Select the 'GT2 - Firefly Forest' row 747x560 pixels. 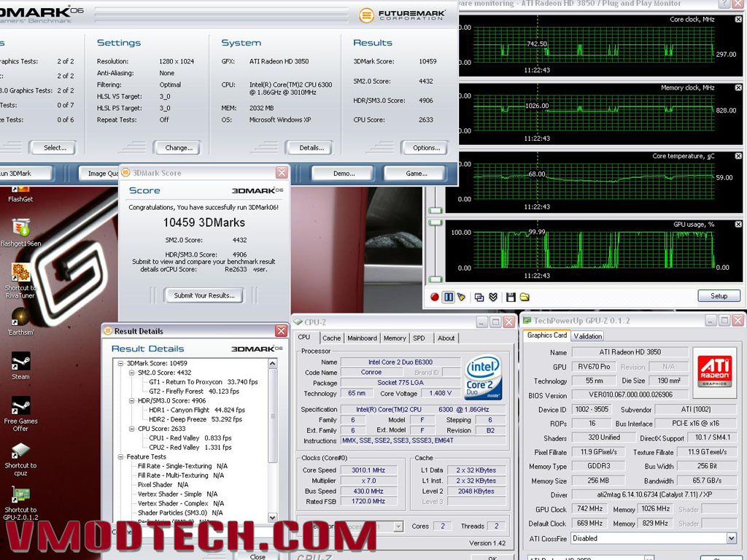[194, 392]
